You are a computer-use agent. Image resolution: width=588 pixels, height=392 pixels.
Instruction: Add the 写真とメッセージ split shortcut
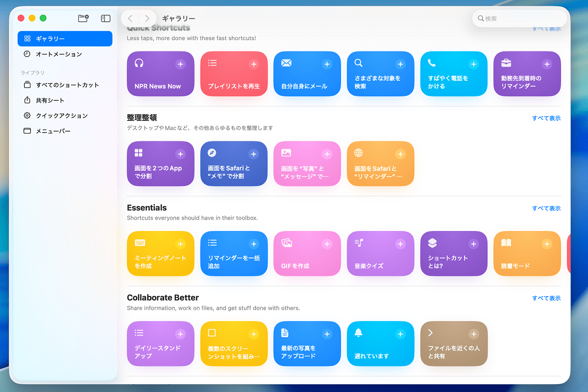[327, 154]
